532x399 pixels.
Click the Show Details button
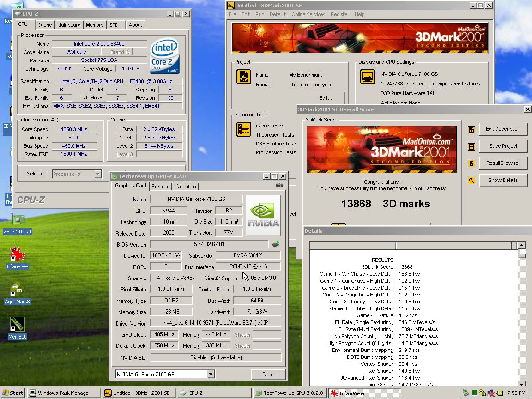pyautogui.click(x=503, y=180)
